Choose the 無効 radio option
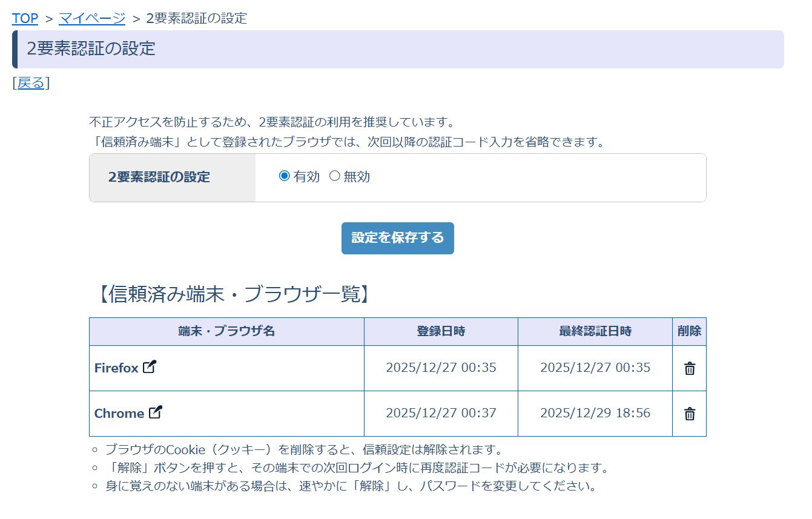This screenshot has width=812, height=519. pyautogui.click(x=334, y=176)
